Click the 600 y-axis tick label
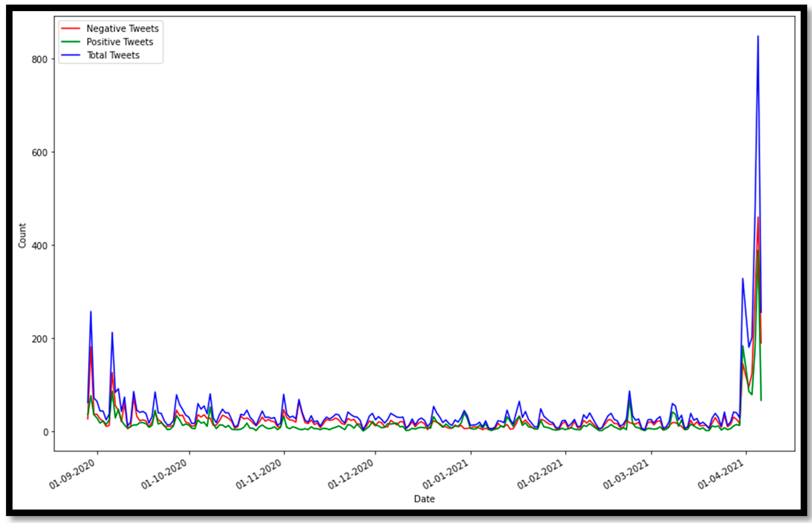This screenshot has height=523, width=812. pos(39,153)
